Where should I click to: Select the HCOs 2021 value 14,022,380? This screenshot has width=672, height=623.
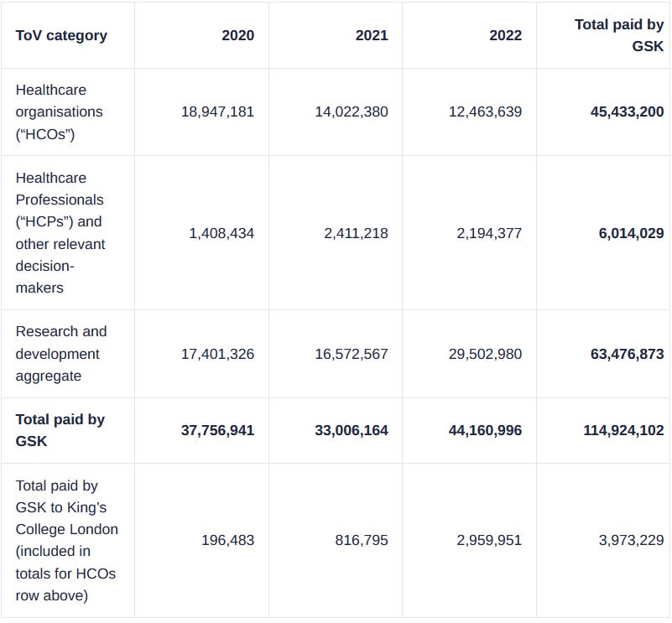point(352,112)
